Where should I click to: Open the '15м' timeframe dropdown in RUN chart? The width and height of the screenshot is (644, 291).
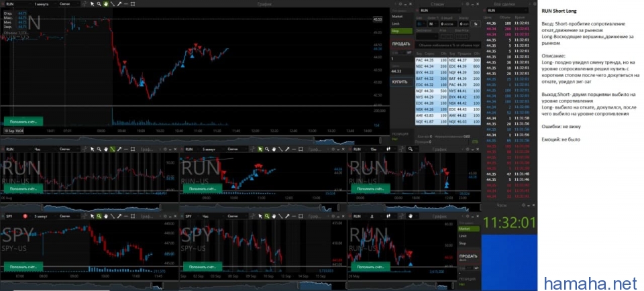[x=376, y=149]
